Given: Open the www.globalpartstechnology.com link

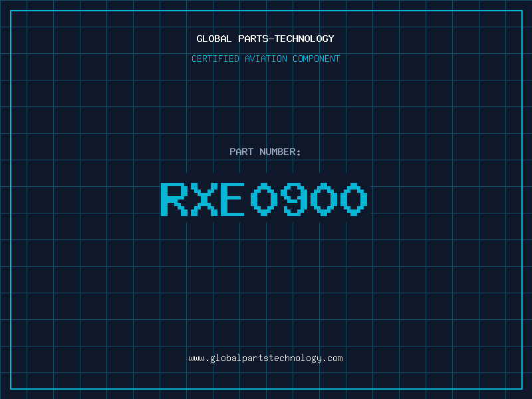Looking at the screenshot, I should (265, 358).
